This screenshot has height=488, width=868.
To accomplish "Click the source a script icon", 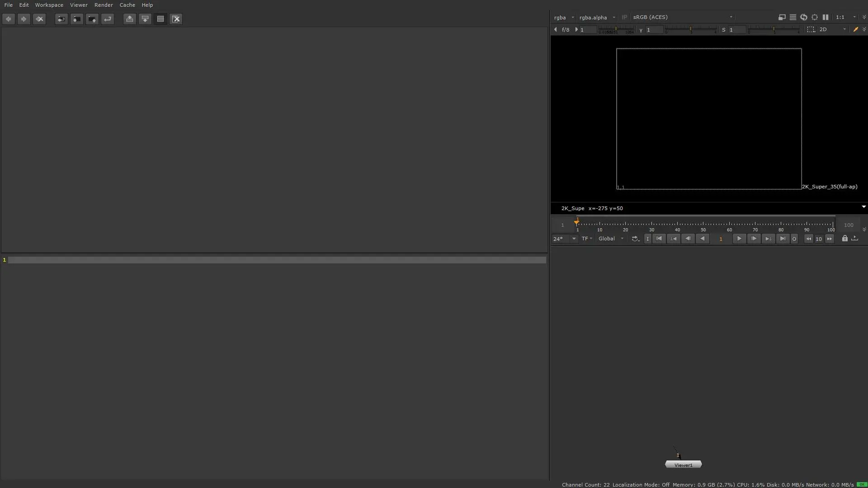I will tap(61, 19).
